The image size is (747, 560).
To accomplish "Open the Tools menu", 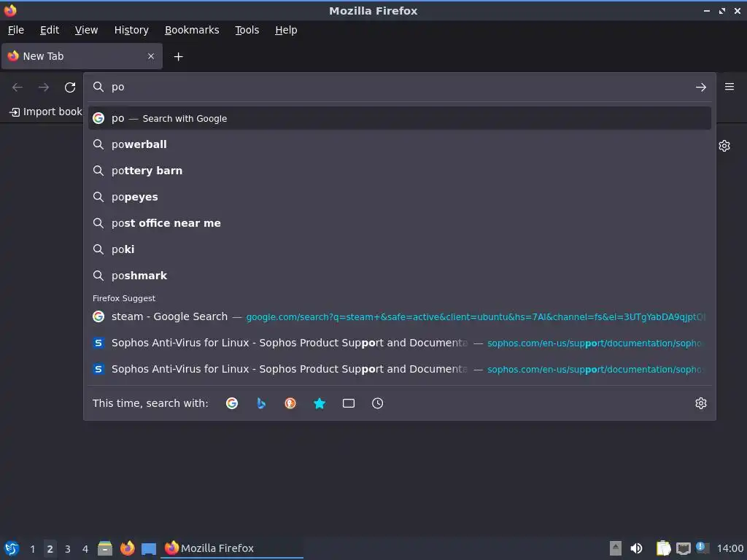I will [x=247, y=30].
